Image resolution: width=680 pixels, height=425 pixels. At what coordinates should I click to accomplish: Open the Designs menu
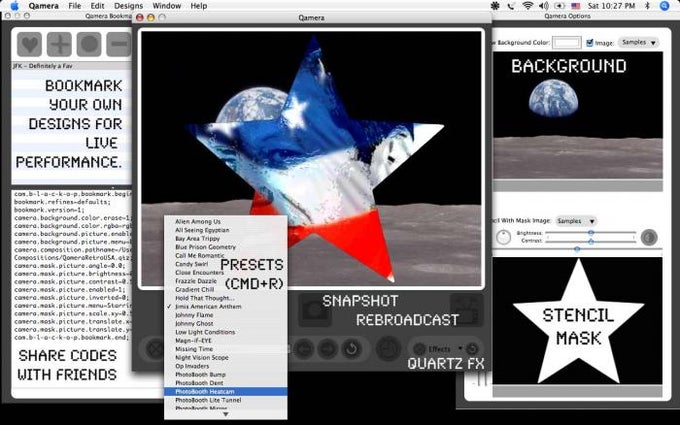click(128, 6)
